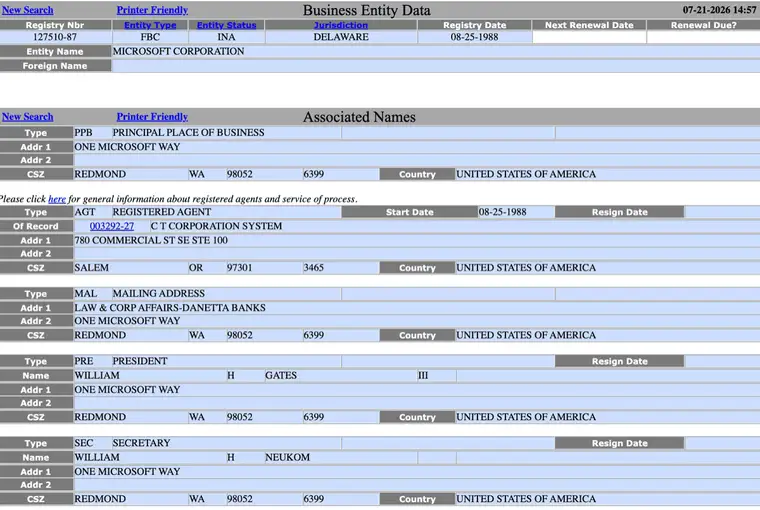Click ONE MICROSOFT WAY under principal place of business

point(127,146)
